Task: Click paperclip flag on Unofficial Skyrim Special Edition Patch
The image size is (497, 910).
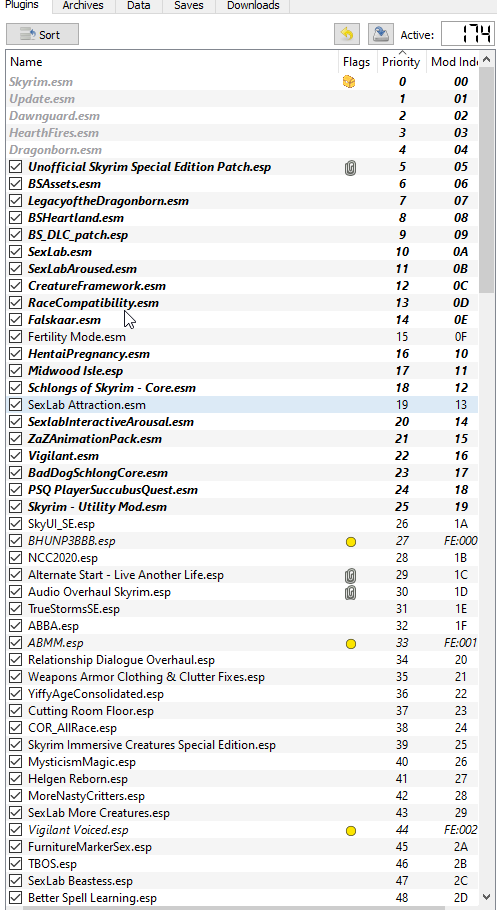Action: click(350, 168)
